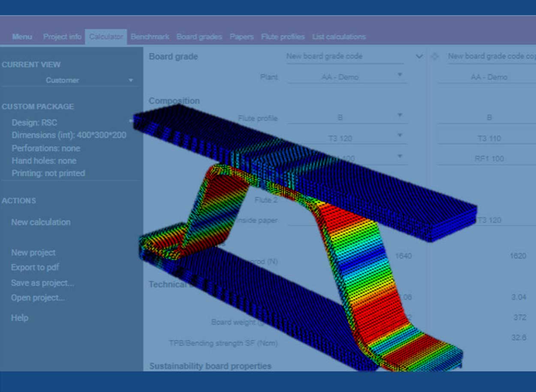Click the 32.6 bending strength value
This screenshot has height=392, width=536.
[519, 338]
